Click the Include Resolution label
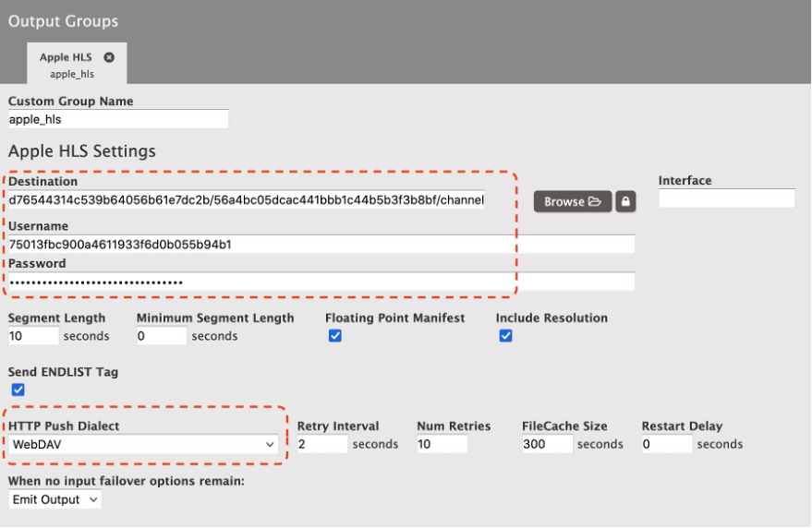 (551, 318)
